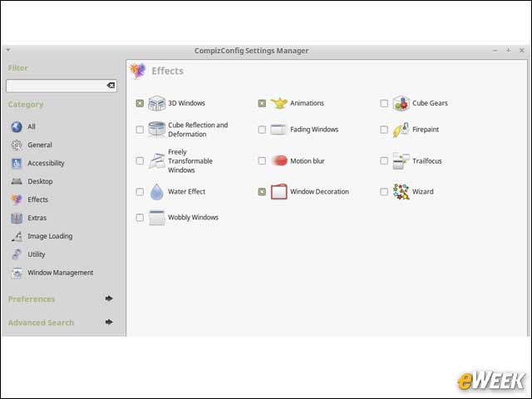Open the Cube Gears plugin icon
532x399 pixels.
point(401,103)
